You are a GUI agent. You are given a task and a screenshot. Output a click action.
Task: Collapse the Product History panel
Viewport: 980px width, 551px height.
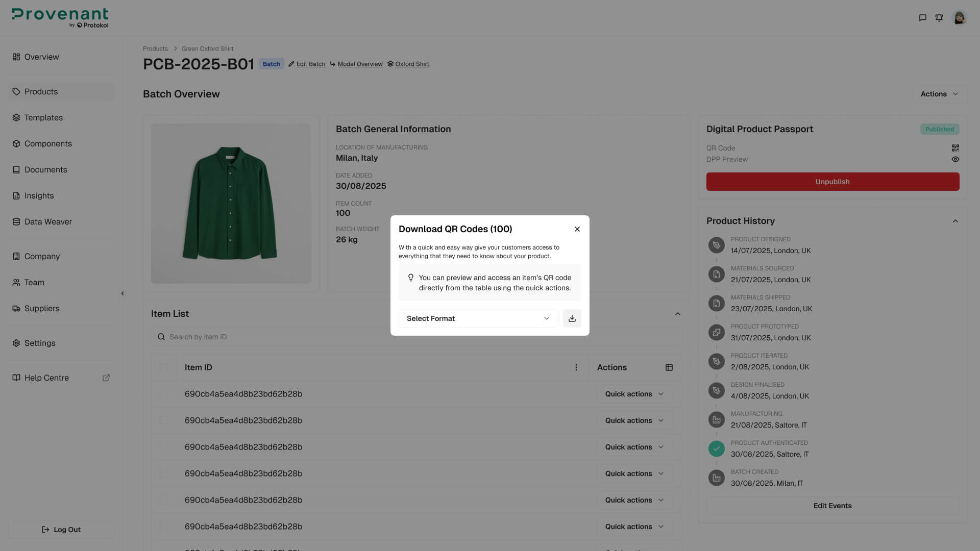tap(955, 221)
